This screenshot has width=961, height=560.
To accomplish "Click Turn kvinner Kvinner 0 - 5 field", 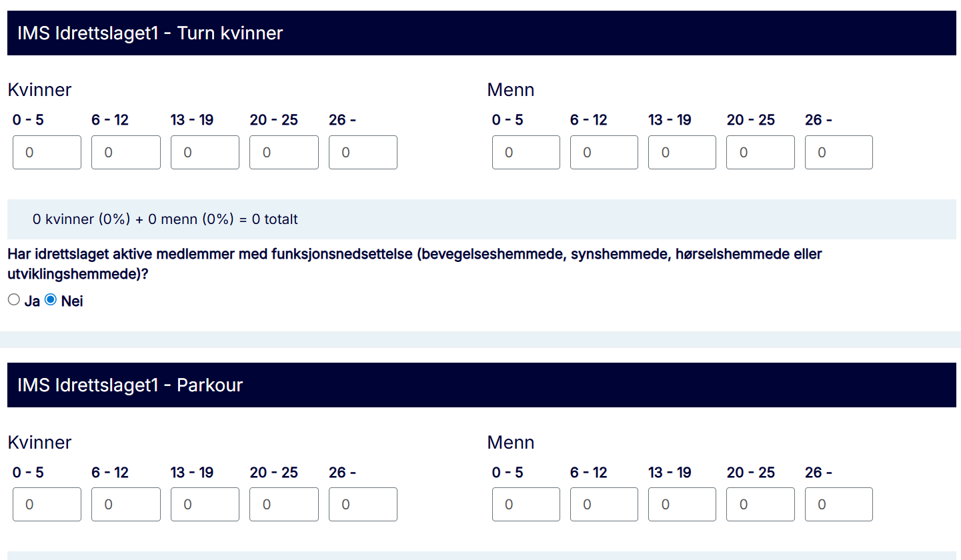I will coord(47,153).
